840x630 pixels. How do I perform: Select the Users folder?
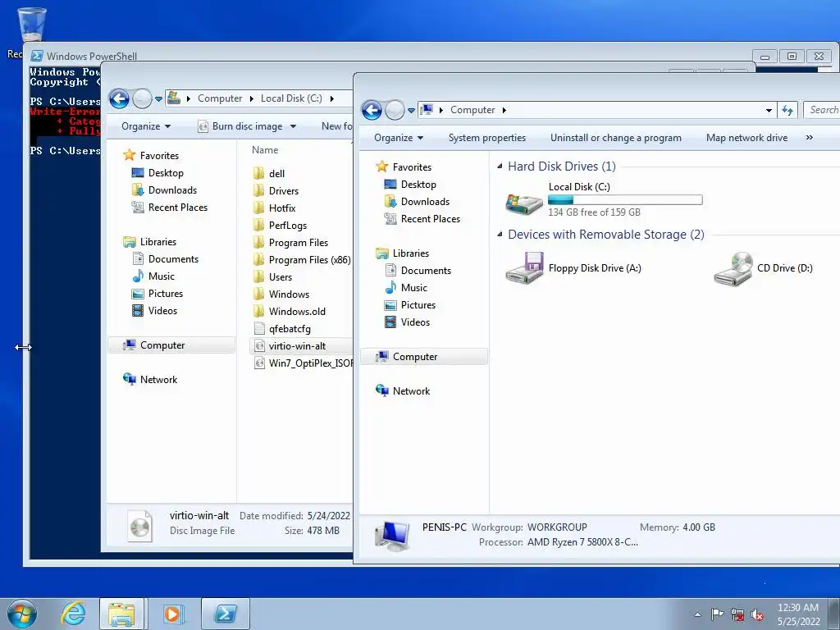[281, 277]
